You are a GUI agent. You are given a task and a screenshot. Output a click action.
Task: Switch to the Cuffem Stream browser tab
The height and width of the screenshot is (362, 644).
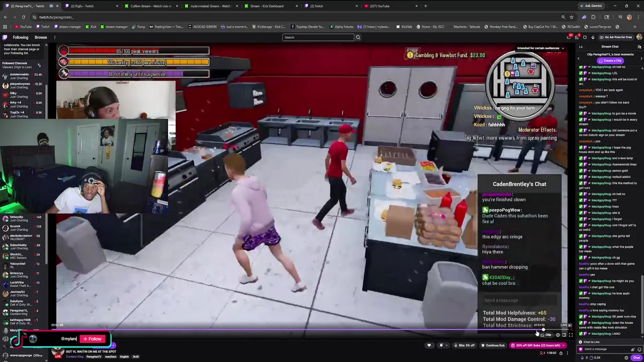pos(151,6)
